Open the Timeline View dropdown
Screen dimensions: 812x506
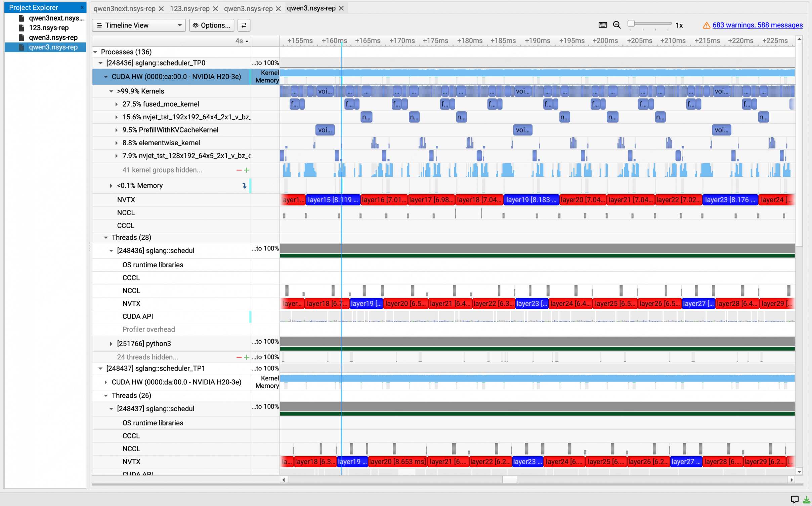coord(139,25)
